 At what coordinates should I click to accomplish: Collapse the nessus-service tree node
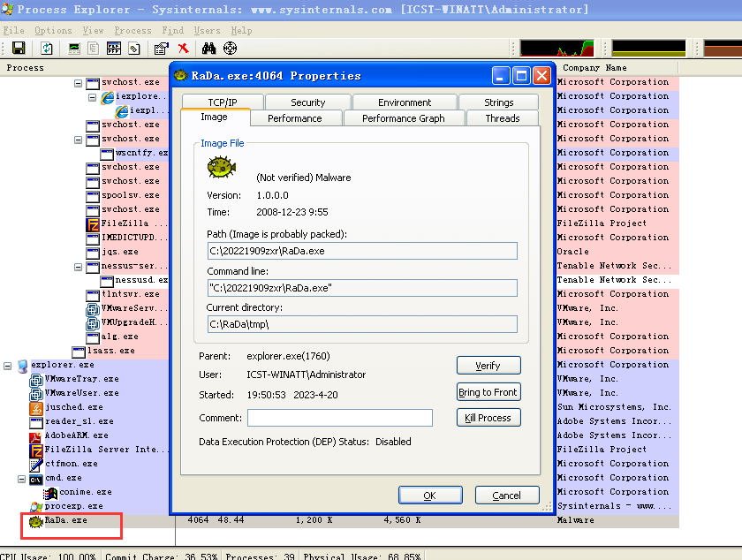[x=78, y=268]
